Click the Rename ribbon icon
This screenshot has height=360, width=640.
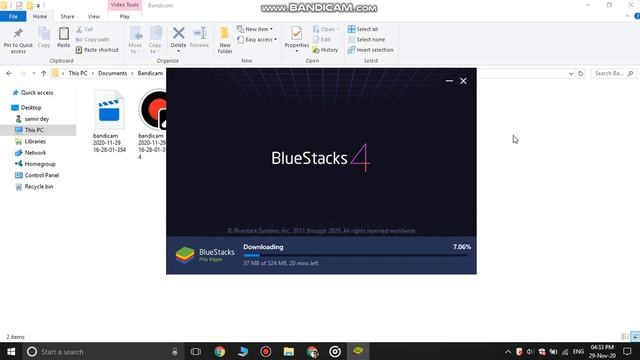pos(199,38)
